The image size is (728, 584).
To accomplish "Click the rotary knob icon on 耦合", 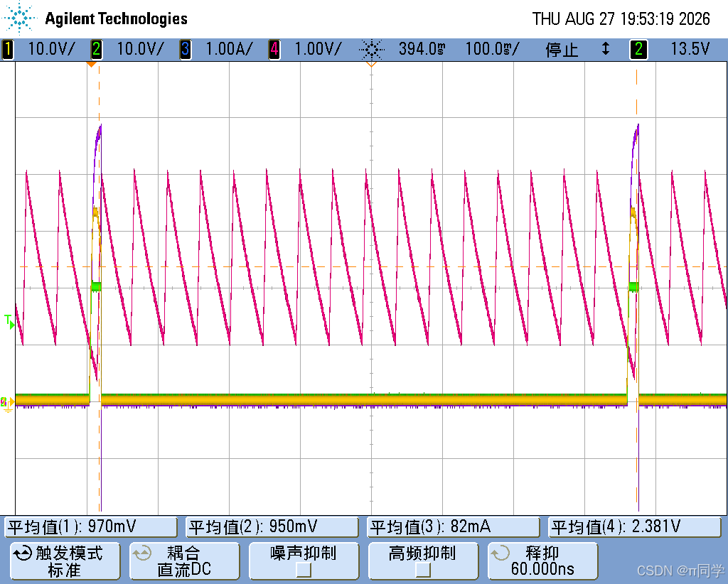I will 142,553.
